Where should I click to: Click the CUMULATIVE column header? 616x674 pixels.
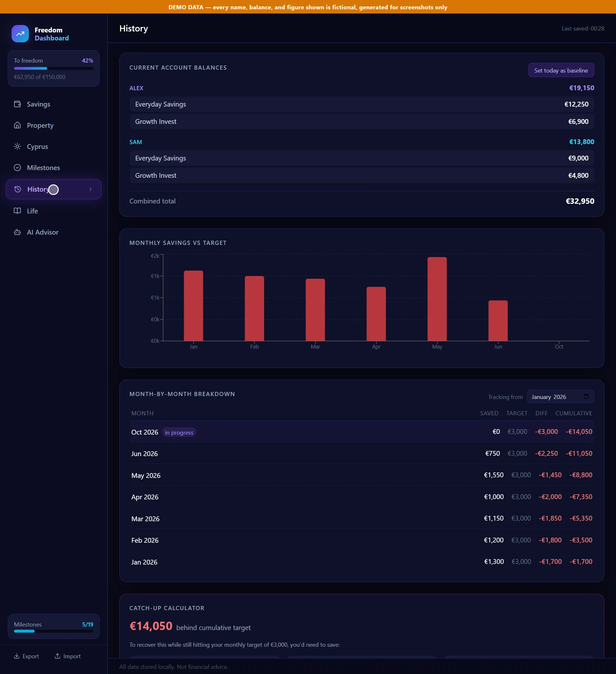coord(574,413)
